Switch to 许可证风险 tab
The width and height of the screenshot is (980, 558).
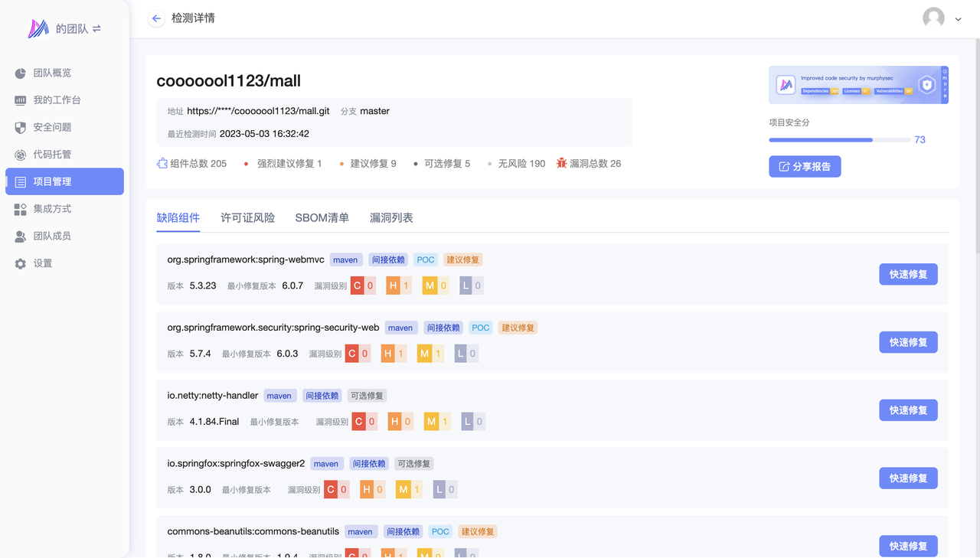pos(247,218)
